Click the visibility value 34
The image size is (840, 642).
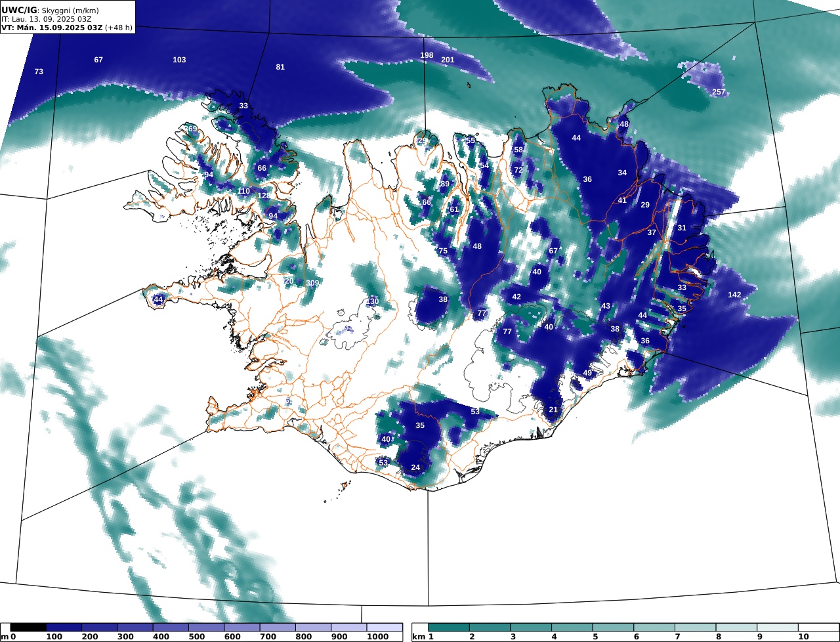(622, 173)
